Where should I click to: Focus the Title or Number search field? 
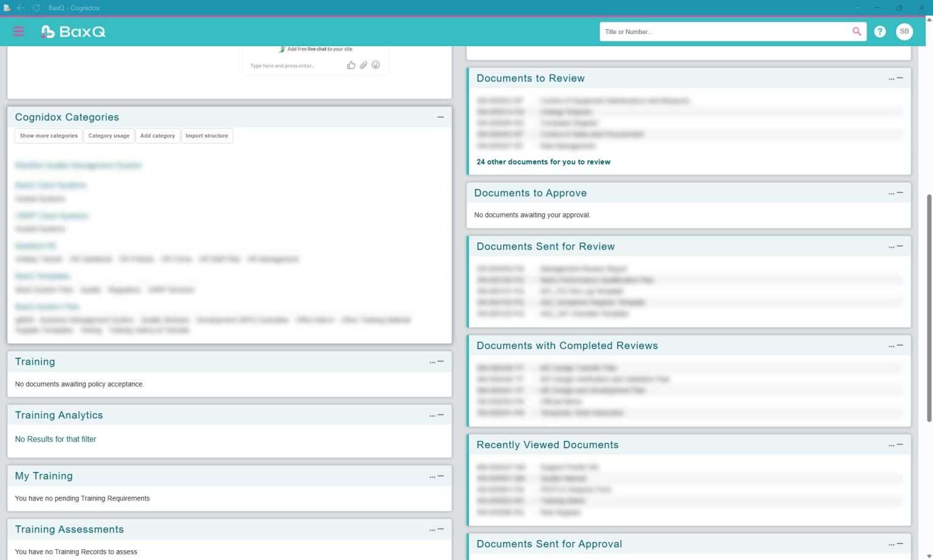click(x=725, y=32)
